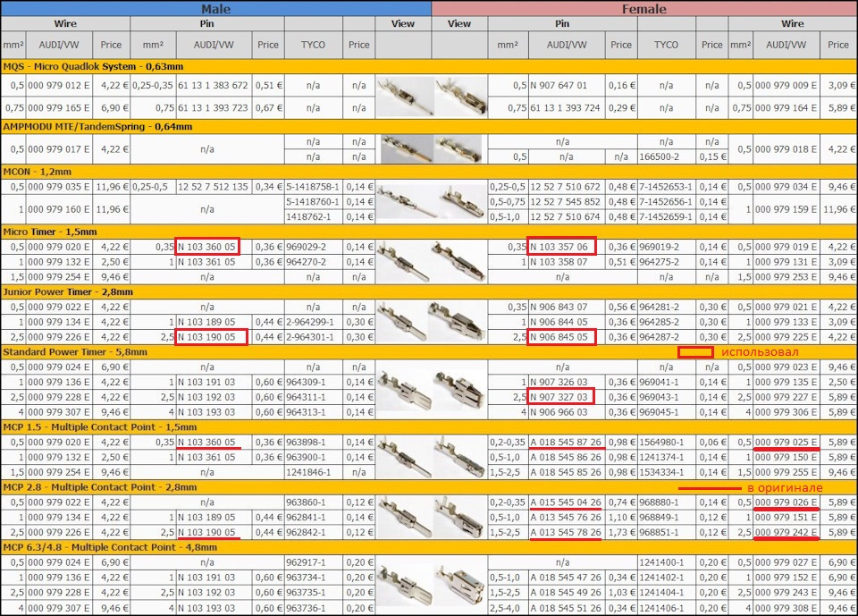Select the Standard Power Timer - 5,8mm heading
This screenshot has width=858, height=616.
click(x=75, y=352)
